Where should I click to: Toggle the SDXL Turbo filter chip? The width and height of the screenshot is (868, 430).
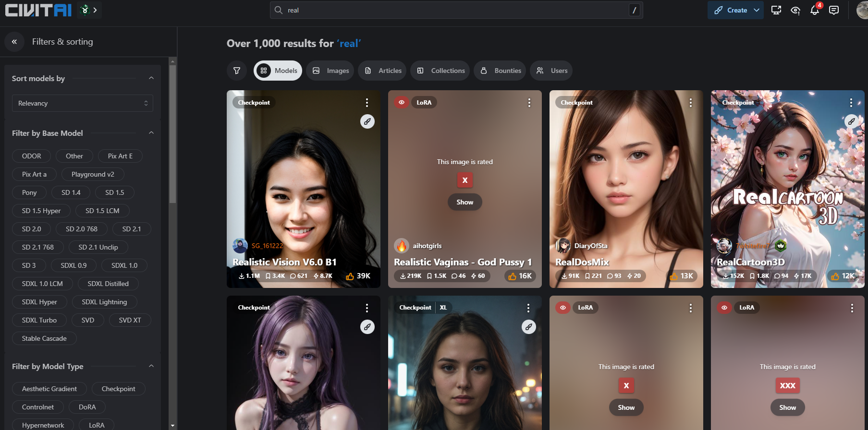point(39,320)
